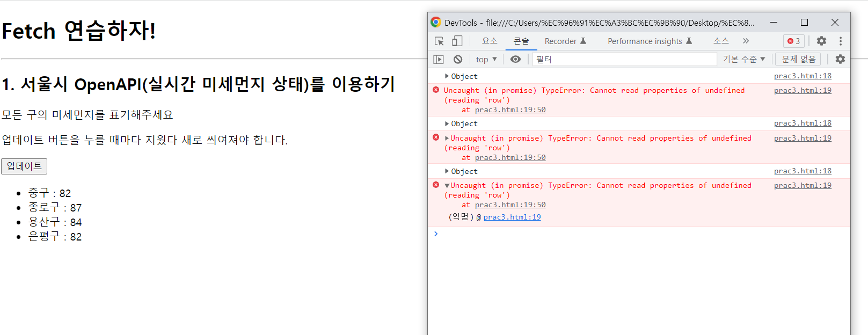The width and height of the screenshot is (868, 335).
Task: Open the 기본 수준 log level dropdown
Action: [743, 59]
